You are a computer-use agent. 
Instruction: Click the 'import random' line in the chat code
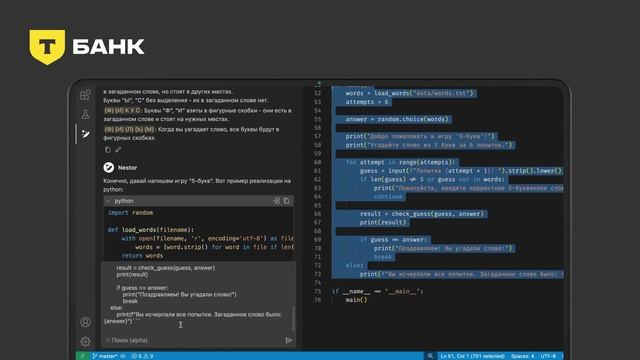coord(130,213)
